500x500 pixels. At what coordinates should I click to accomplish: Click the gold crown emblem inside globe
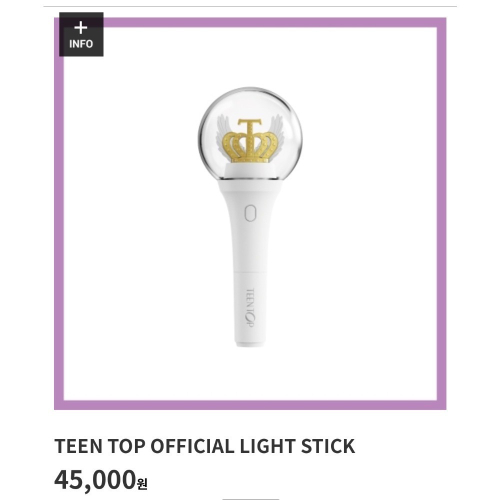pos(250,142)
